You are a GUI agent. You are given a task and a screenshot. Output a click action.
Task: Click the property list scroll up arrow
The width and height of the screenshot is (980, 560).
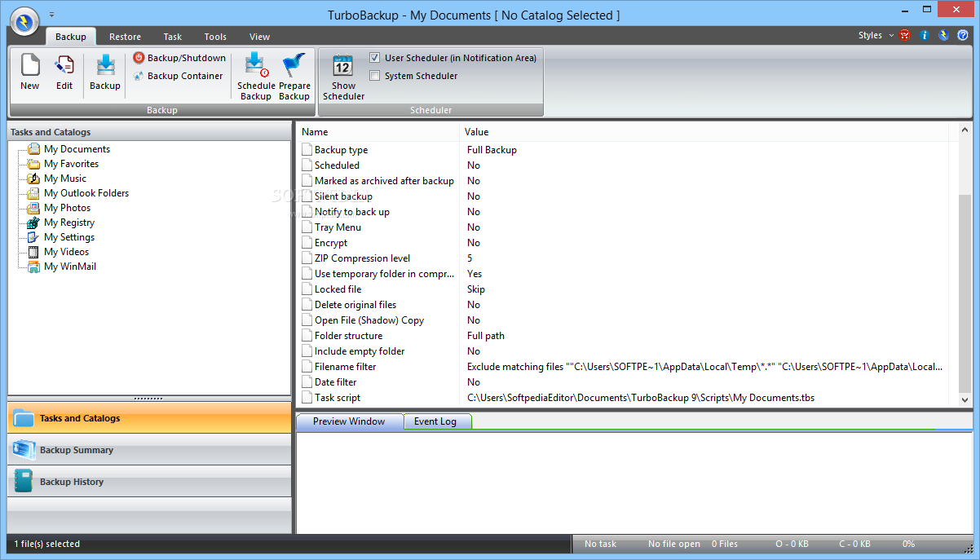[x=965, y=130]
